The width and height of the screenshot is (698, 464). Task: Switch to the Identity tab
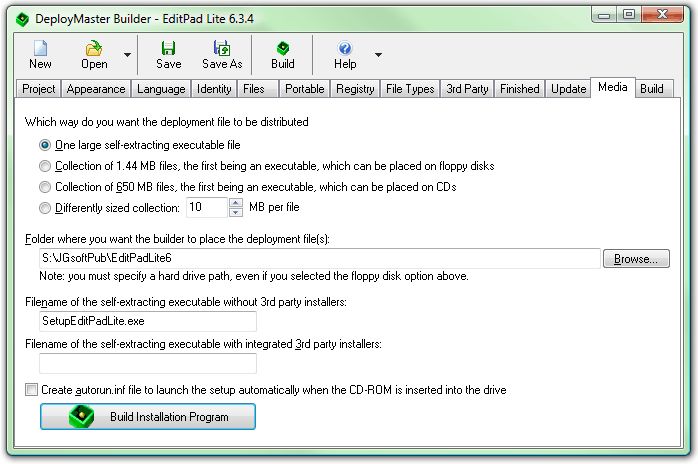pos(214,89)
